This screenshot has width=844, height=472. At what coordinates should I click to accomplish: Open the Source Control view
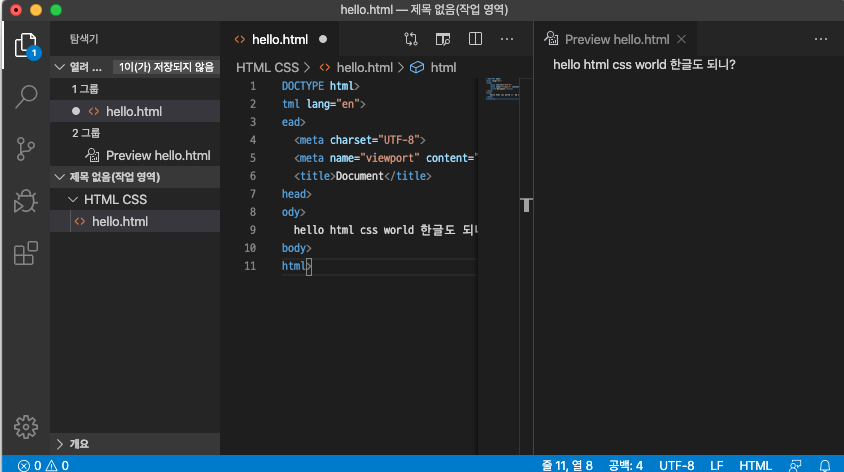pyautogui.click(x=25, y=149)
